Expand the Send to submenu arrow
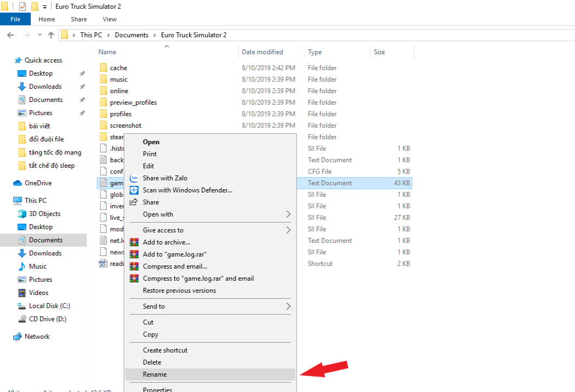This screenshot has width=575, height=392. (x=288, y=306)
